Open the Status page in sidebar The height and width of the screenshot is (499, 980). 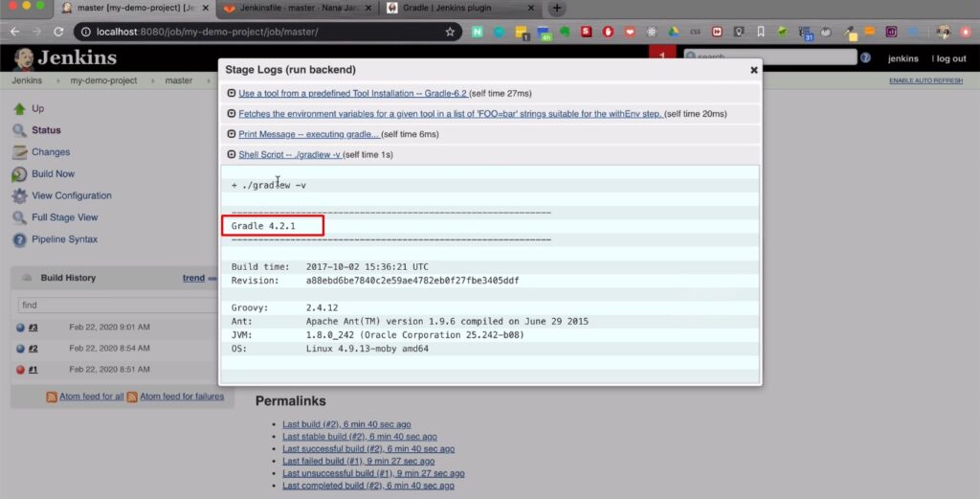tap(46, 130)
